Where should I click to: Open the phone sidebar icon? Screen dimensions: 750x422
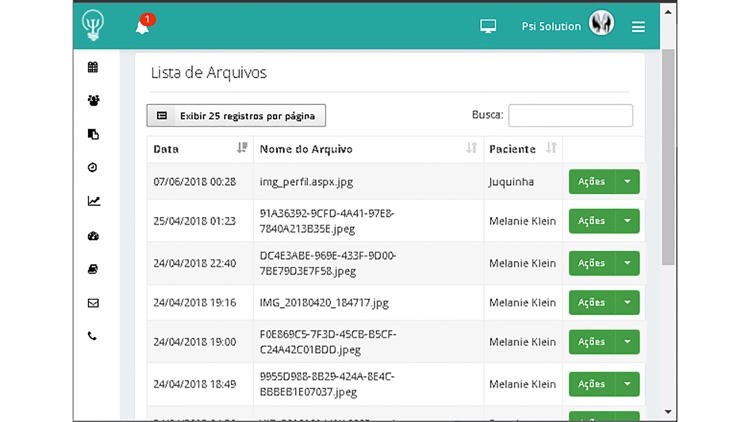(x=92, y=336)
